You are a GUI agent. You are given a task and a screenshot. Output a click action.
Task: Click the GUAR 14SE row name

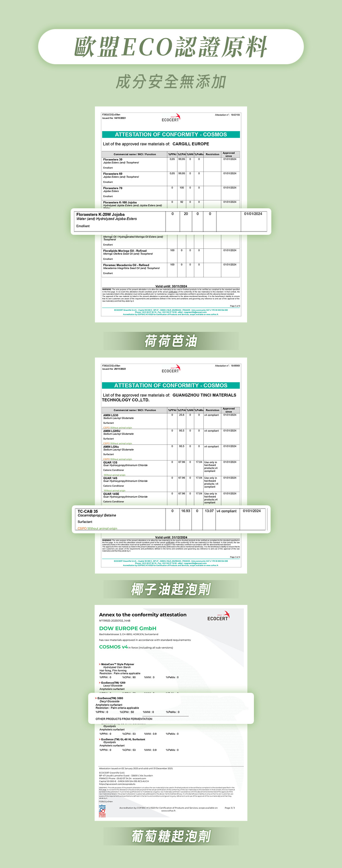pyautogui.click(x=111, y=494)
